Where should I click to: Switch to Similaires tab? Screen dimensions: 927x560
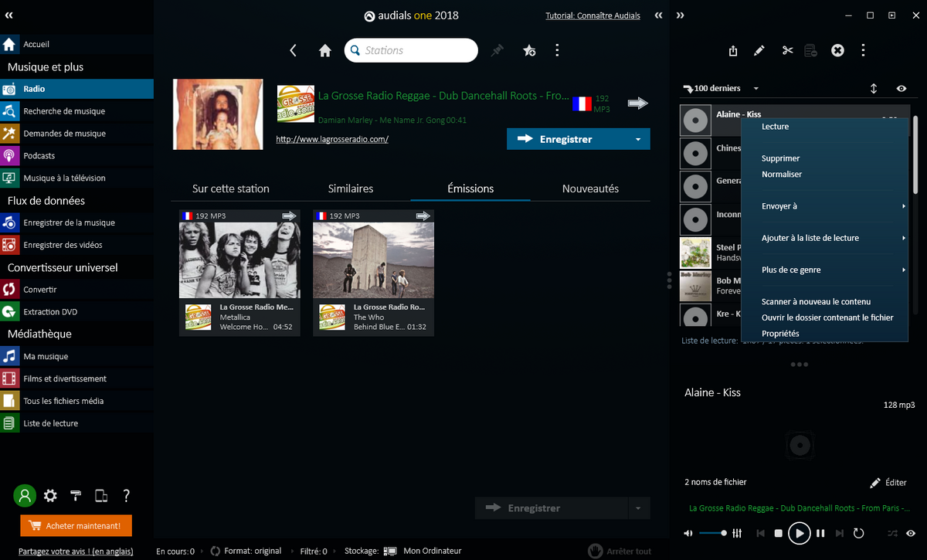pyautogui.click(x=351, y=188)
